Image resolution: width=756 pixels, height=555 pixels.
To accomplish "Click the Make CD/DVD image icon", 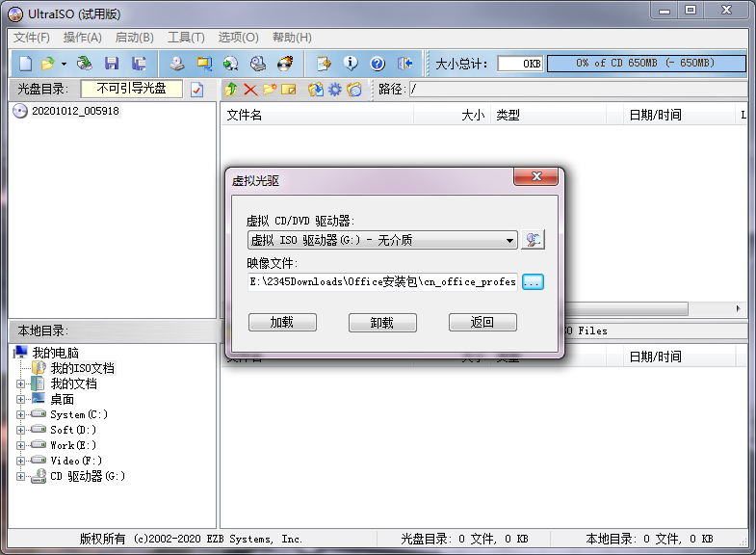I will [177, 64].
